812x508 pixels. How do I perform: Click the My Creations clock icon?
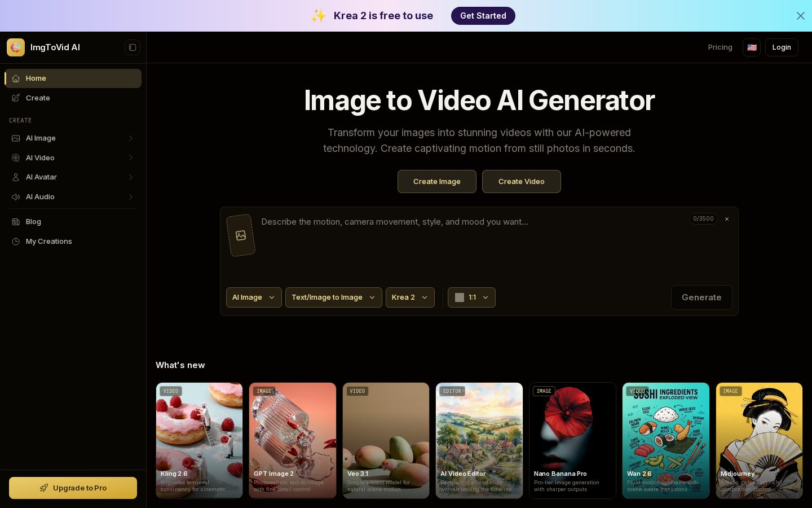click(x=16, y=242)
